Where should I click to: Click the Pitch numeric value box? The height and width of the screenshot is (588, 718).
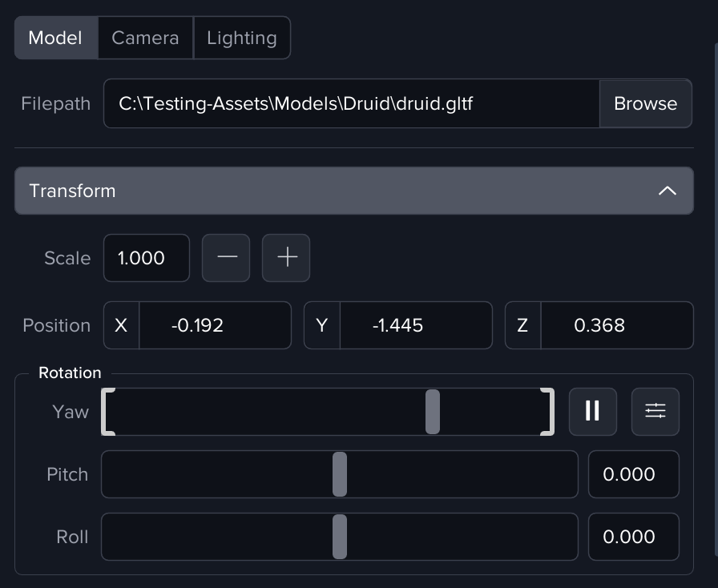pyautogui.click(x=633, y=474)
